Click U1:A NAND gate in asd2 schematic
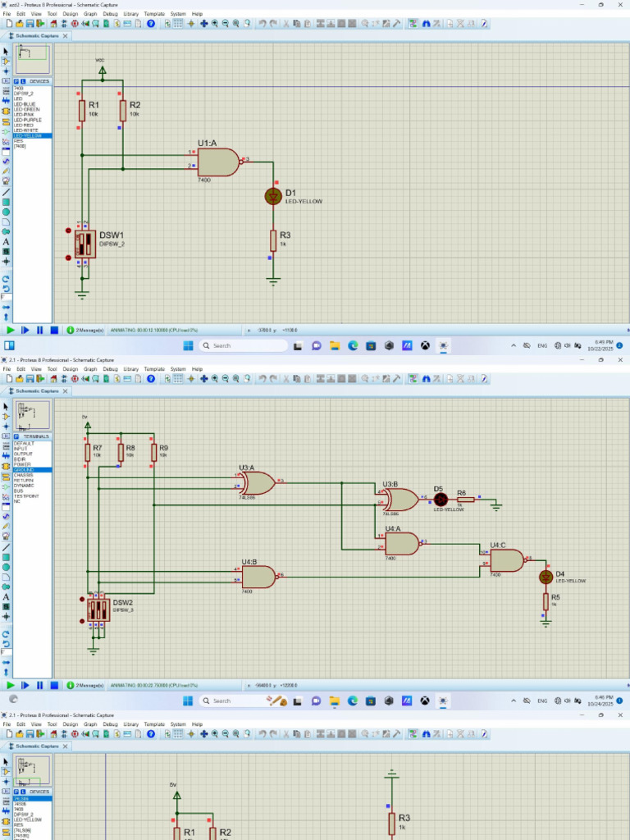The image size is (630, 840). [x=218, y=162]
